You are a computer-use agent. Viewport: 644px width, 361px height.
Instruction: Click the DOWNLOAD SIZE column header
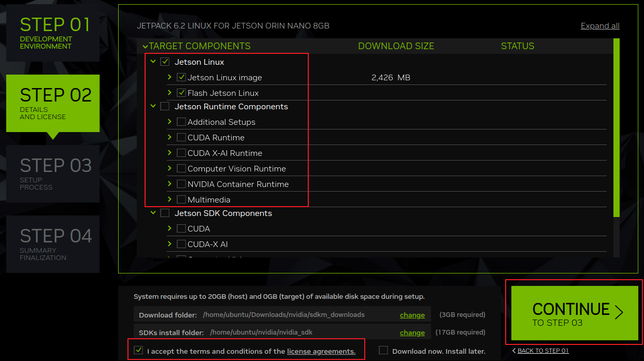click(x=396, y=46)
